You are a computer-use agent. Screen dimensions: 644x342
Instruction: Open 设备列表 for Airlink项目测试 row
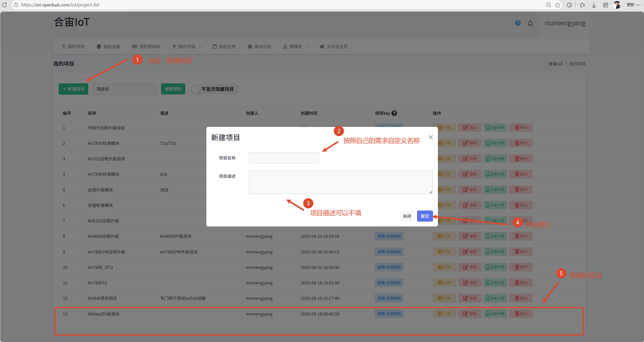point(495,298)
